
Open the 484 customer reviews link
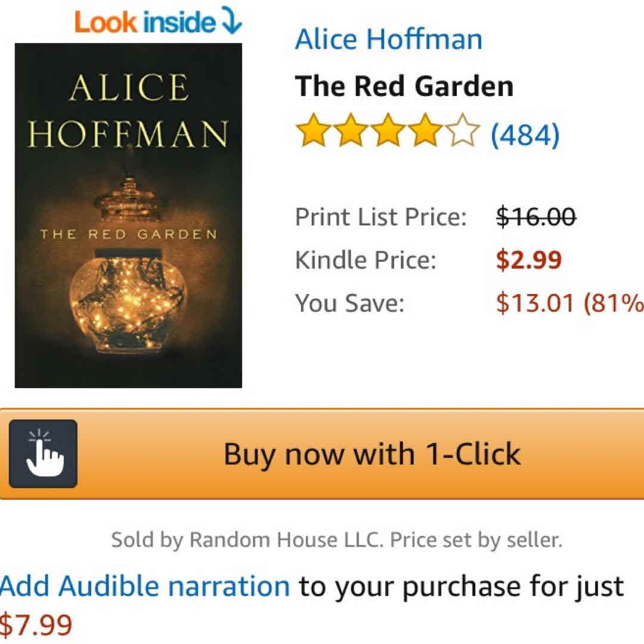pos(525,134)
